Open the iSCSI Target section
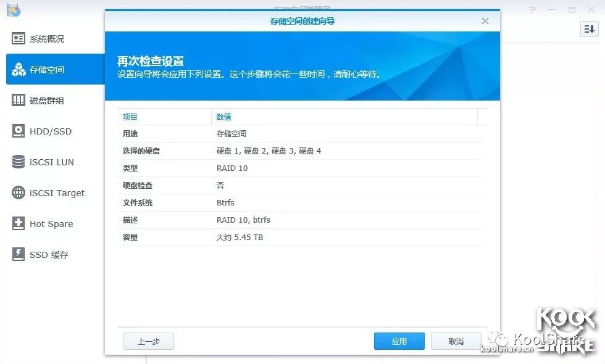The width and height of the screenshot is (605, 364). point(55,192)
